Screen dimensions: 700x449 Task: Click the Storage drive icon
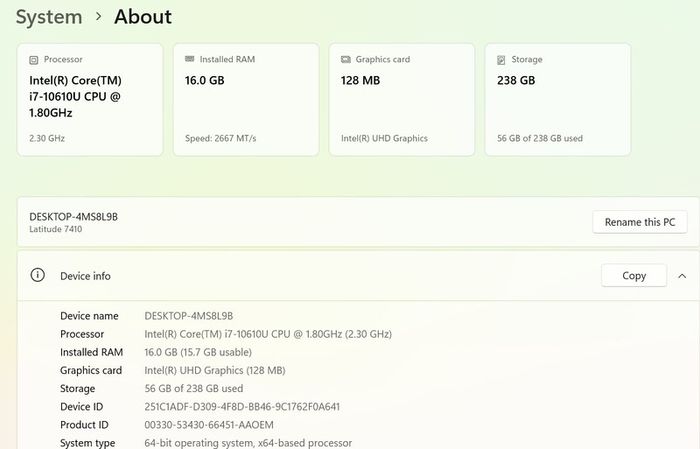501,60
